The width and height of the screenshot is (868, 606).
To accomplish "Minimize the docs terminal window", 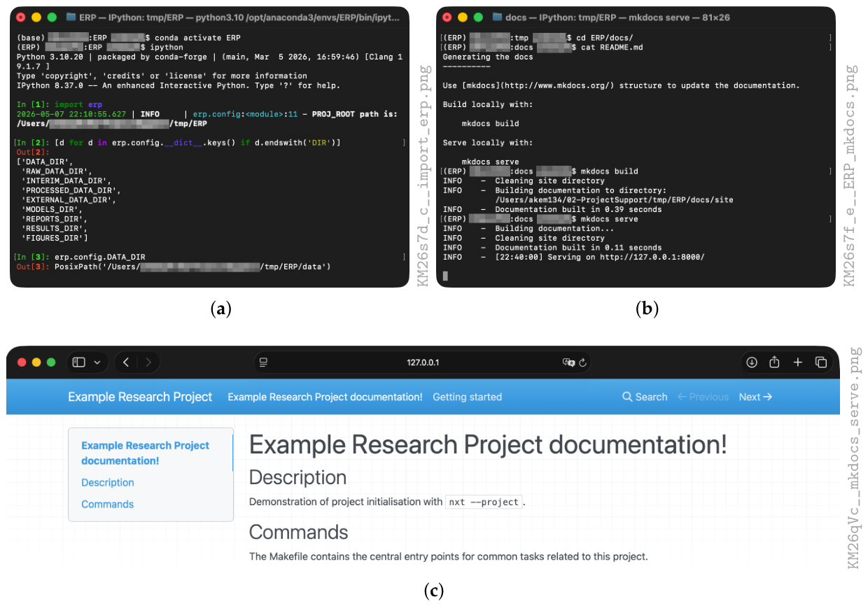I will pyautogui.click(x=462, y=17).
